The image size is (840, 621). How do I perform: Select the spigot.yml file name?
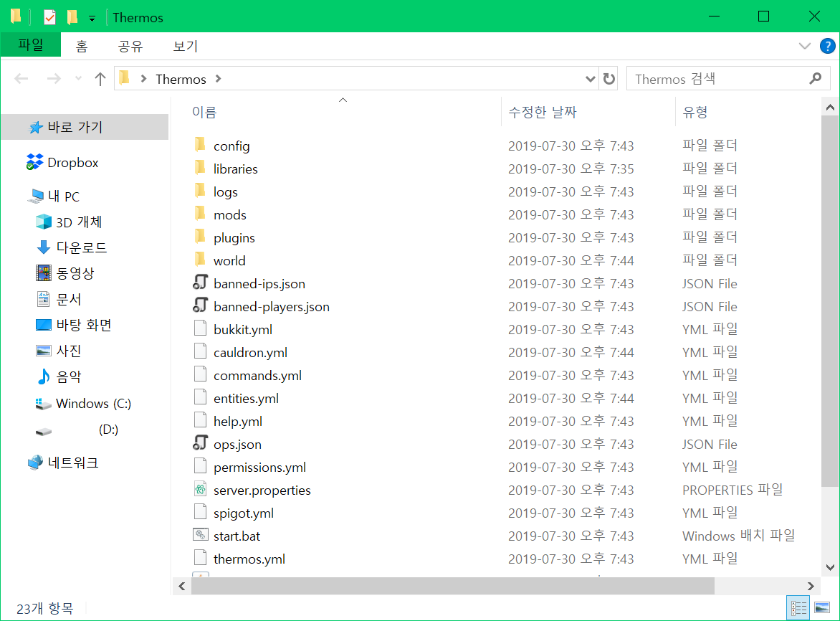coord(243,513)
